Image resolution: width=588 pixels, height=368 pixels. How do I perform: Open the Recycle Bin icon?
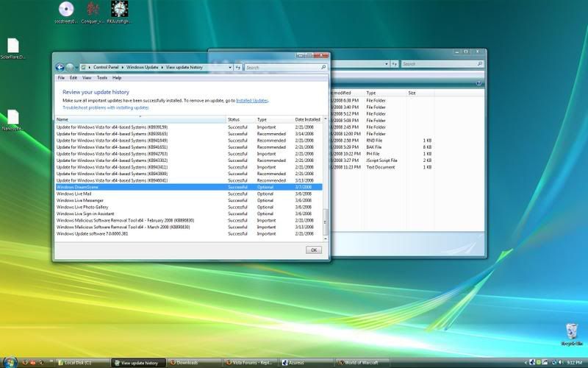(x=572, y=334)
